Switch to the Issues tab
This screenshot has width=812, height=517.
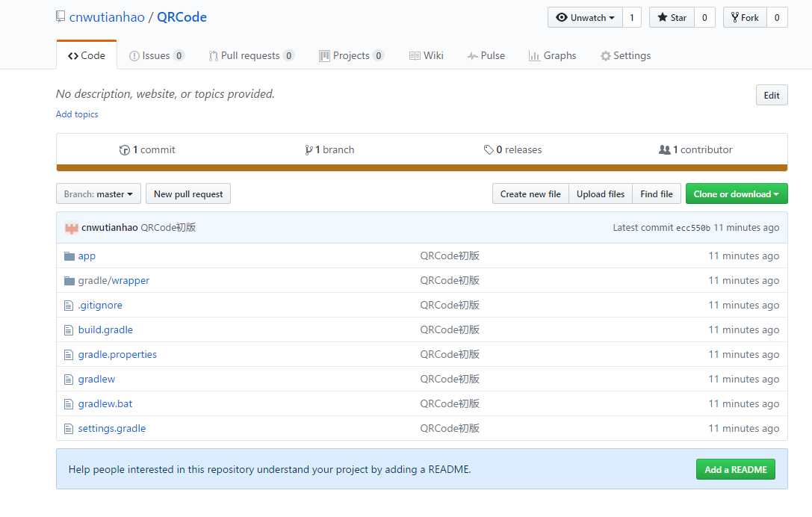pyautogui.click(x=156, y=55)
